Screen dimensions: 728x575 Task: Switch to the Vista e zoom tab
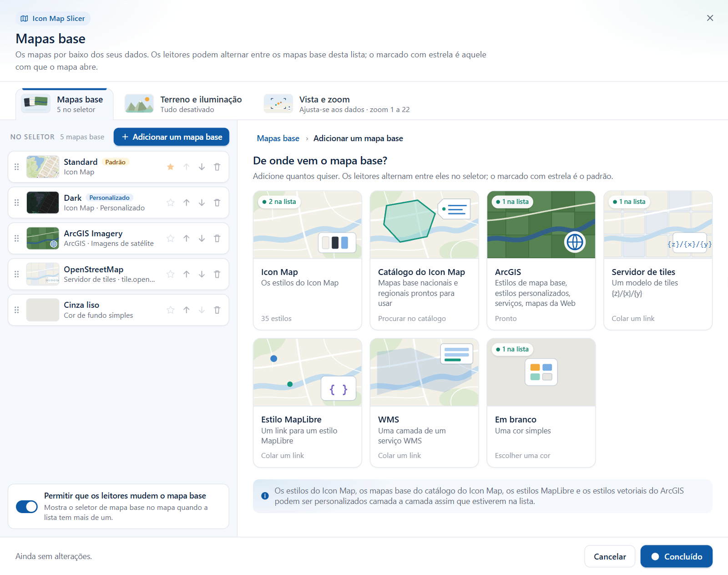(x=337, y=104)
